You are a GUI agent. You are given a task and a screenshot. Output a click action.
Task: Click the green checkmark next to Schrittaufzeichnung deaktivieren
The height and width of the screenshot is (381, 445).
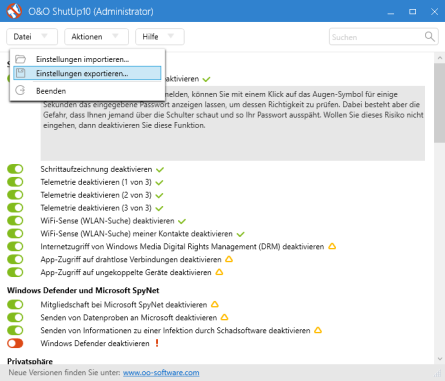click(x=160, y=170)
